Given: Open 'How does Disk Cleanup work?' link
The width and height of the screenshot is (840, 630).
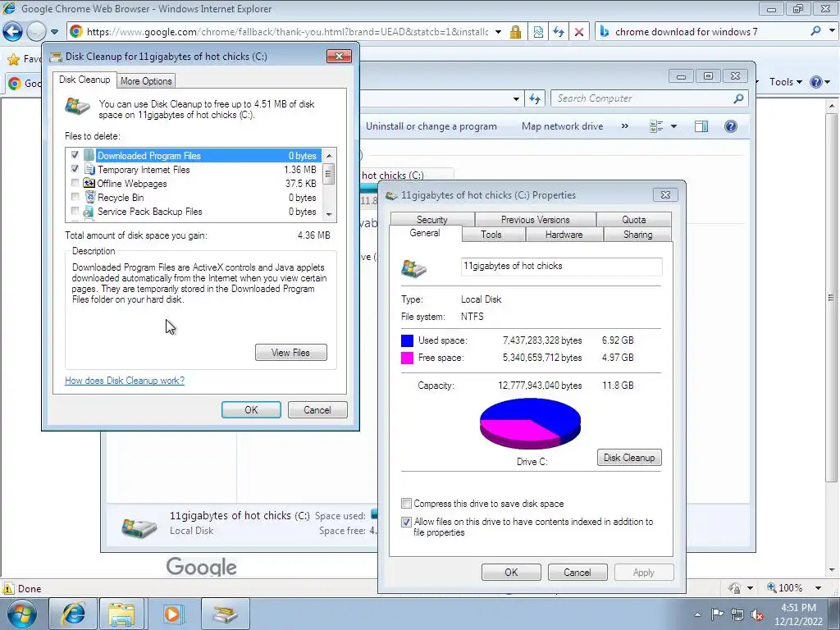Looking at the screenshot, I should pyautogui.click(x=125, y=381).
